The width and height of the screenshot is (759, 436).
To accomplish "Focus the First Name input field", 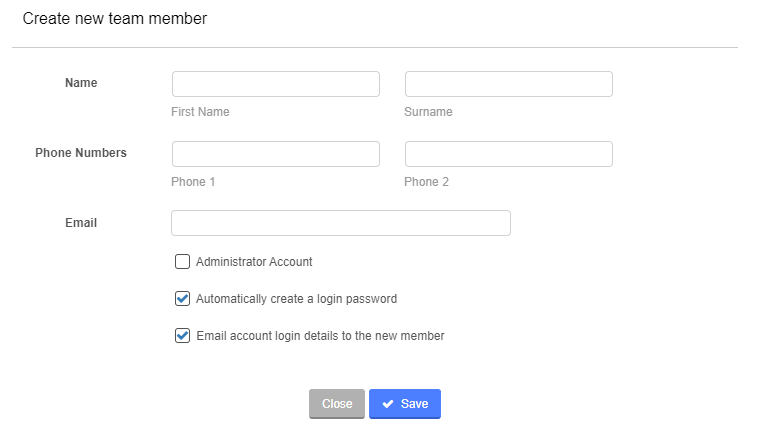I will tap(276, 84).
